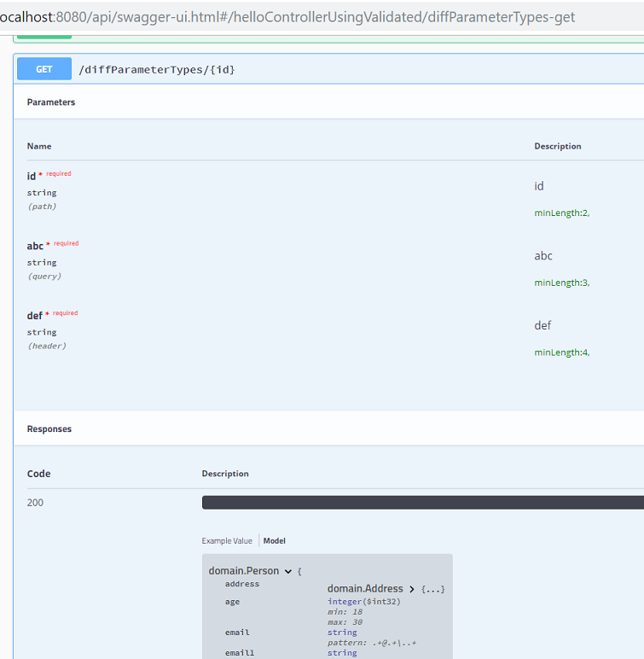Click the required marker next to abc
This screenshot has width=644, height=659.
(x=66, y=243)
